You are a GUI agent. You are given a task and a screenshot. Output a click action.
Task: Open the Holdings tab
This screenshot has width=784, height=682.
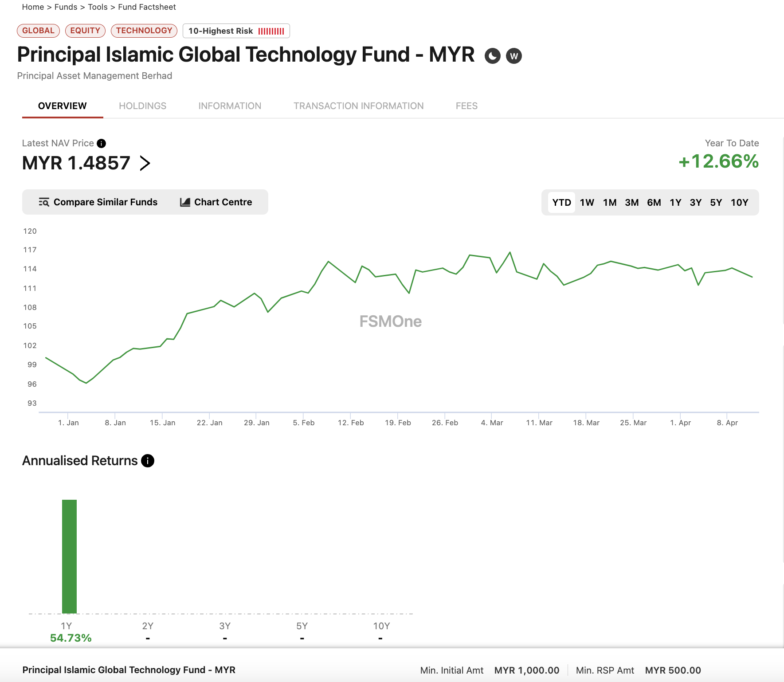[x=142, y=106]
